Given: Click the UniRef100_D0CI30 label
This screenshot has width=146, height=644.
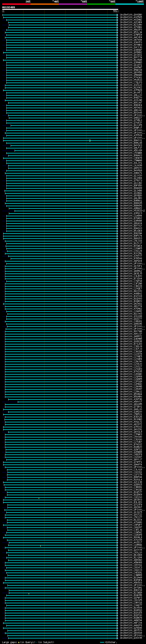Looking at the screenshot, I should pos(131,48).
